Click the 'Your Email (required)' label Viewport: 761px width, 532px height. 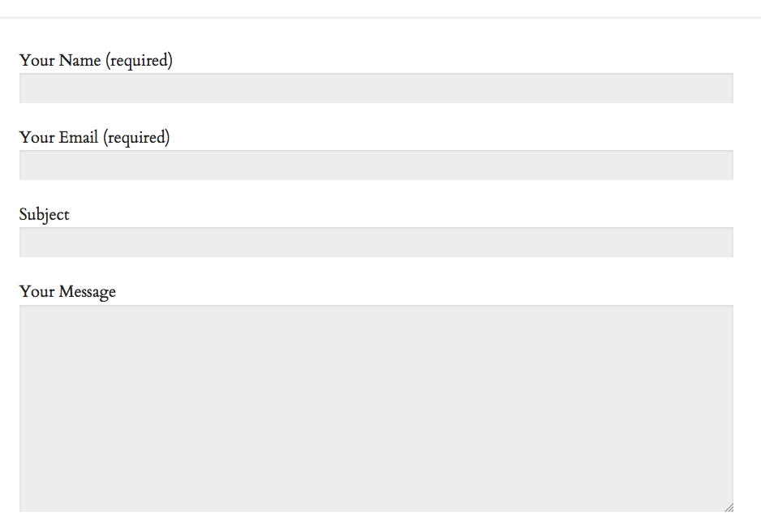(95, 138)
